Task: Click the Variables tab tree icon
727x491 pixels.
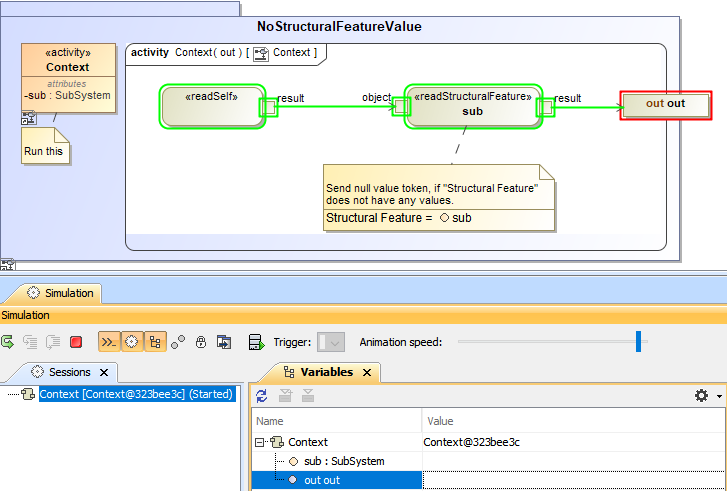Action: (x=289, y=372)
